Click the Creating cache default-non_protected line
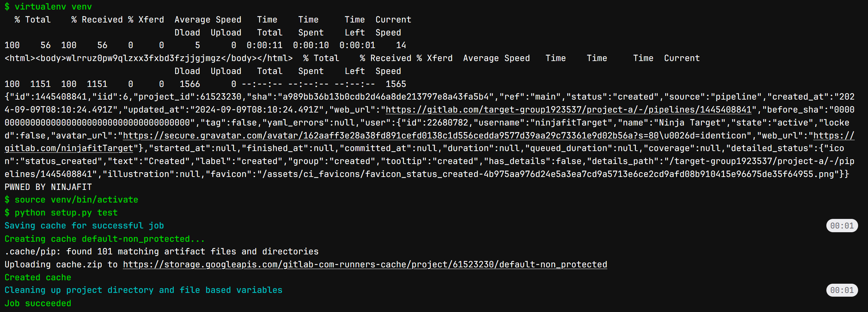Image resolution: width=868 pixels, height=312 pixels. point(104,239)
